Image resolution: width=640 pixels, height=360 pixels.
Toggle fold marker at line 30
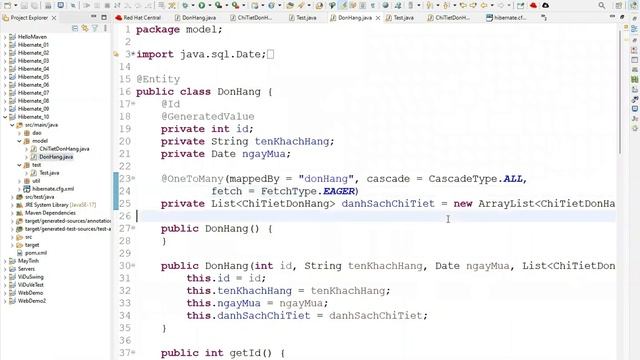pyautogui.click(x=133, y=266)
